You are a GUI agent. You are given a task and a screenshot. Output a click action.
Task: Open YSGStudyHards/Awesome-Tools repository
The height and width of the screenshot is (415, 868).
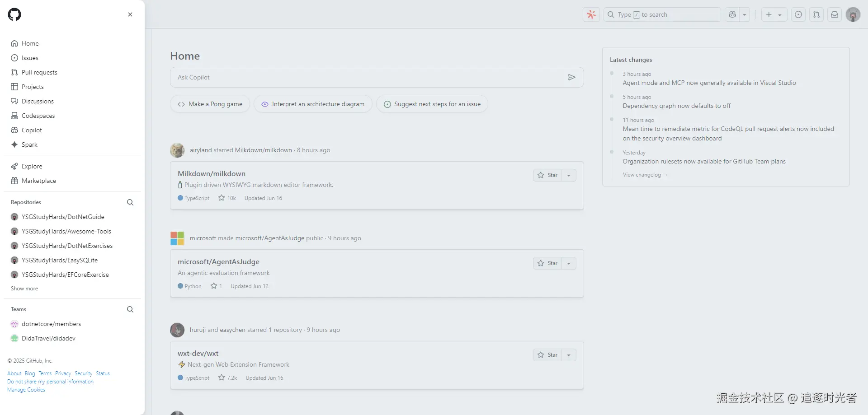click(66, 231)
